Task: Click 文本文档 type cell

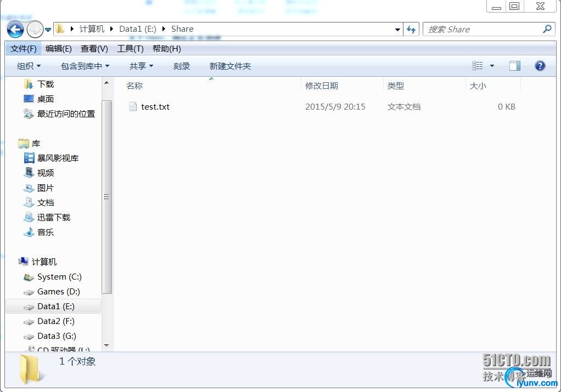Action: click(404, 106)
